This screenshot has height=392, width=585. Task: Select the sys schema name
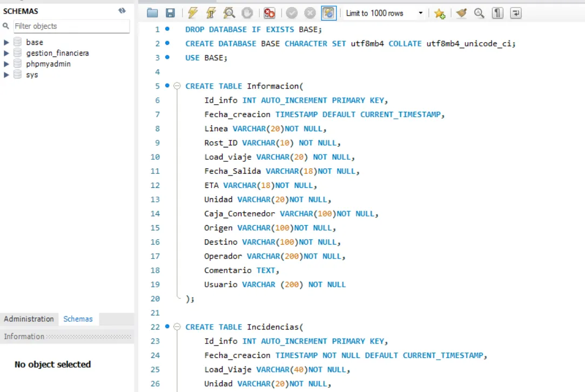click(32, 75)
